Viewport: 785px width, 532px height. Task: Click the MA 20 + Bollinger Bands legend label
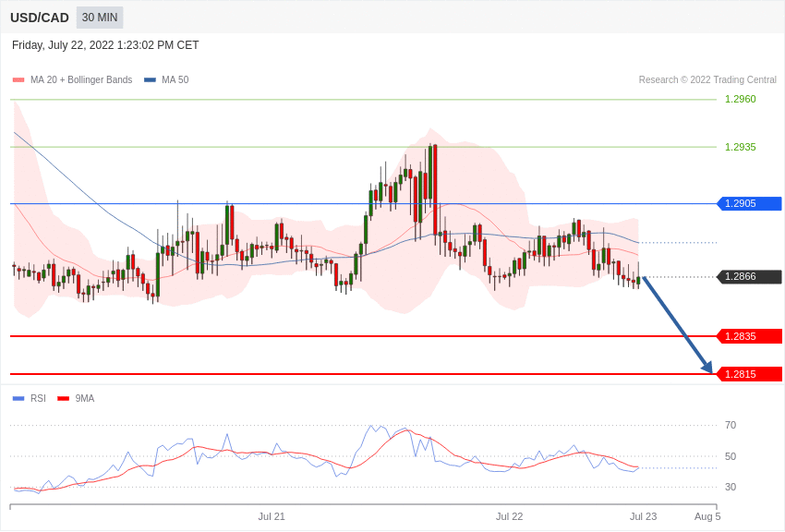point(81,79)
